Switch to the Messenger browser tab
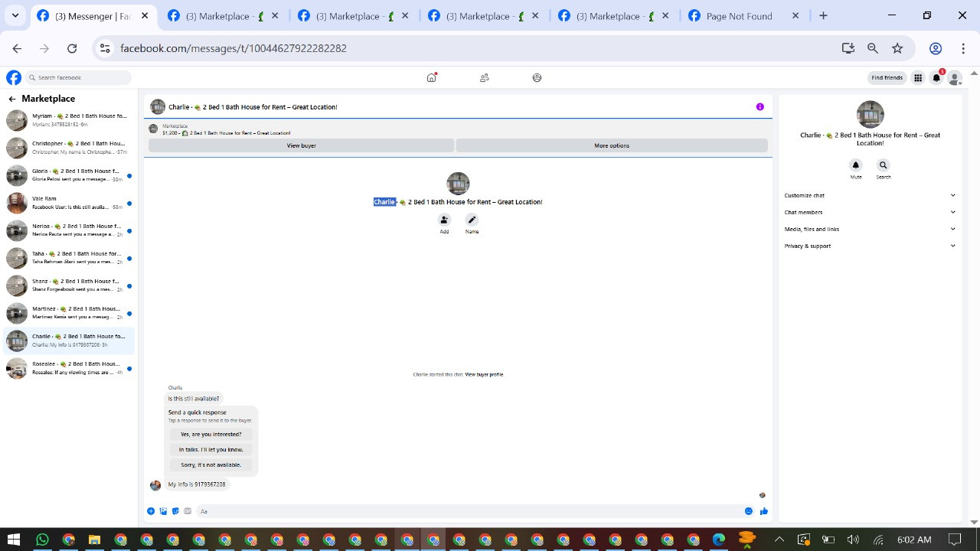The image size is (980, 551). click(93, 16)
